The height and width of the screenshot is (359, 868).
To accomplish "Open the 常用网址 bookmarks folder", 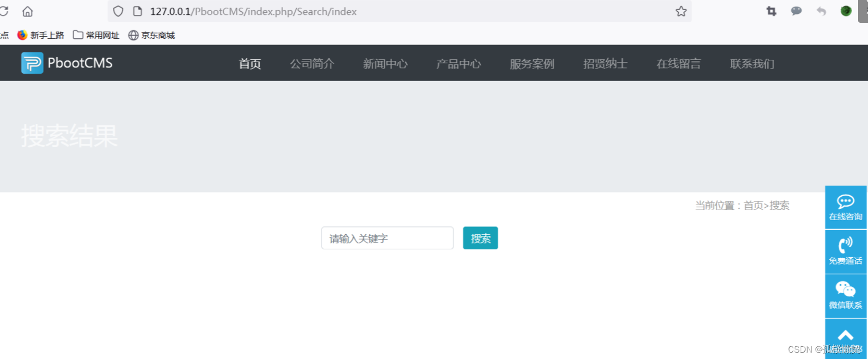I will click(x=96, y=35).
